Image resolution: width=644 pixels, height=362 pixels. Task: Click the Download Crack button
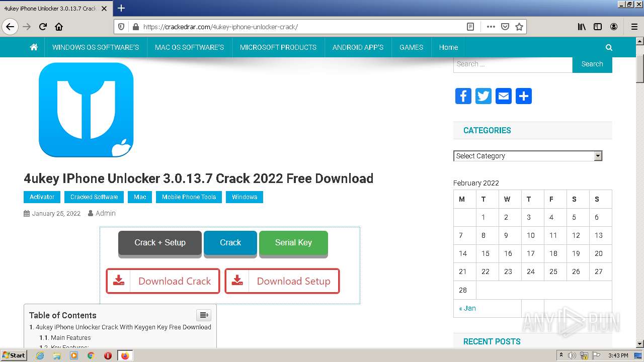click(163, 281)
